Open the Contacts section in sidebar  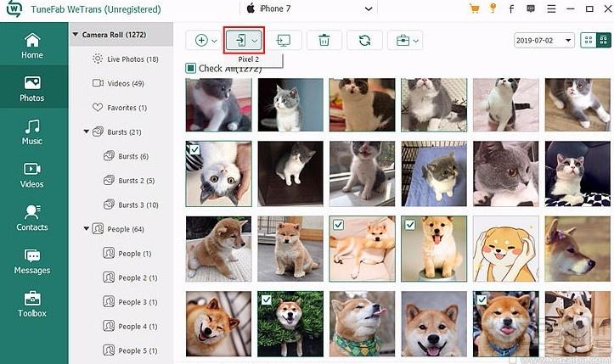pos(32,218)
